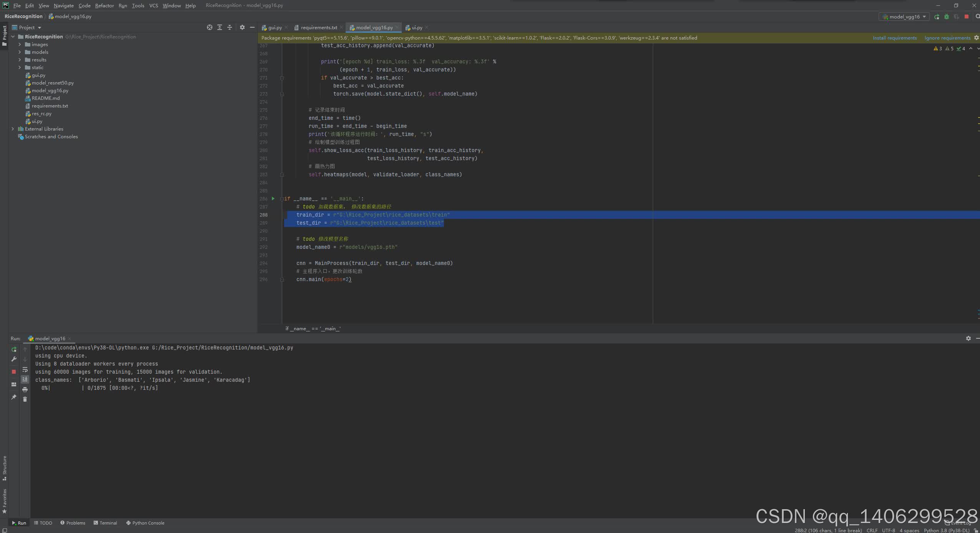Click the Debug bug icon in the toolbar

pyautogui.click(x=947, y=17)
